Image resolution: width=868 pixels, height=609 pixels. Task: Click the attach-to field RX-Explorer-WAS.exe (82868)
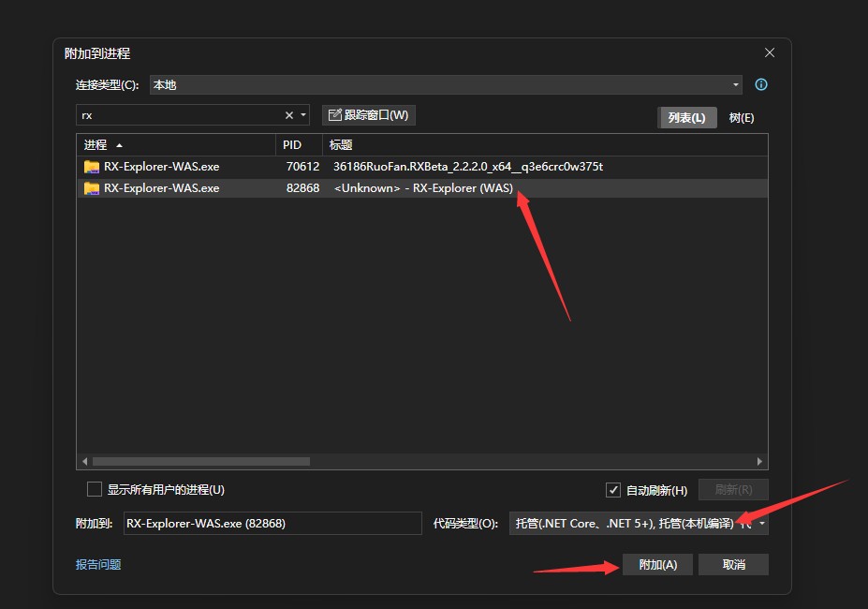(272, 524)
